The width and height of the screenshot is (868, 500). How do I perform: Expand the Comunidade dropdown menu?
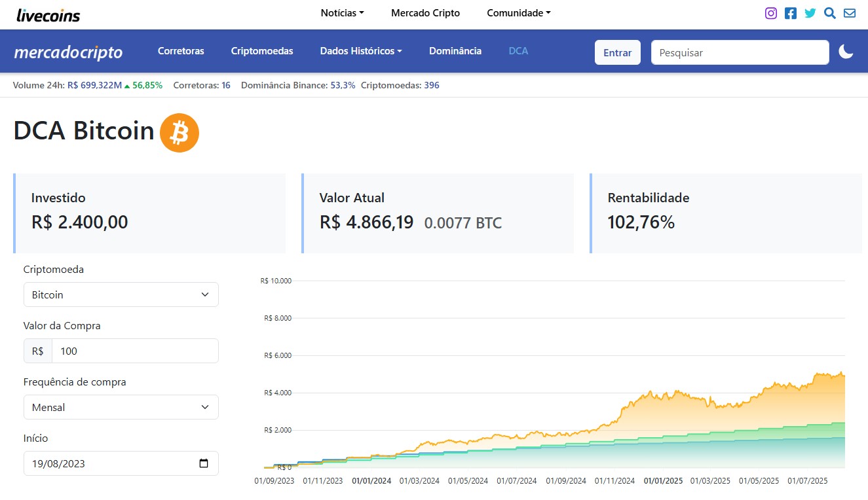tap(519, 13)
